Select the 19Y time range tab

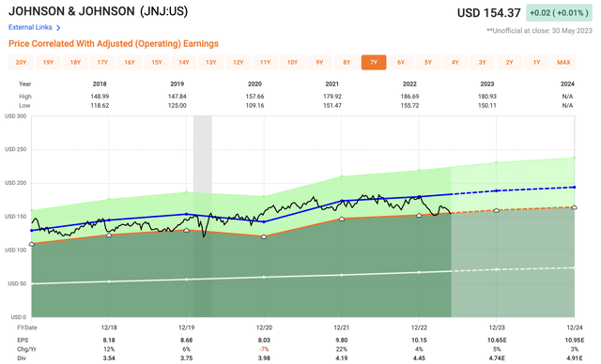pyautogui.click(x=48, y=63)
